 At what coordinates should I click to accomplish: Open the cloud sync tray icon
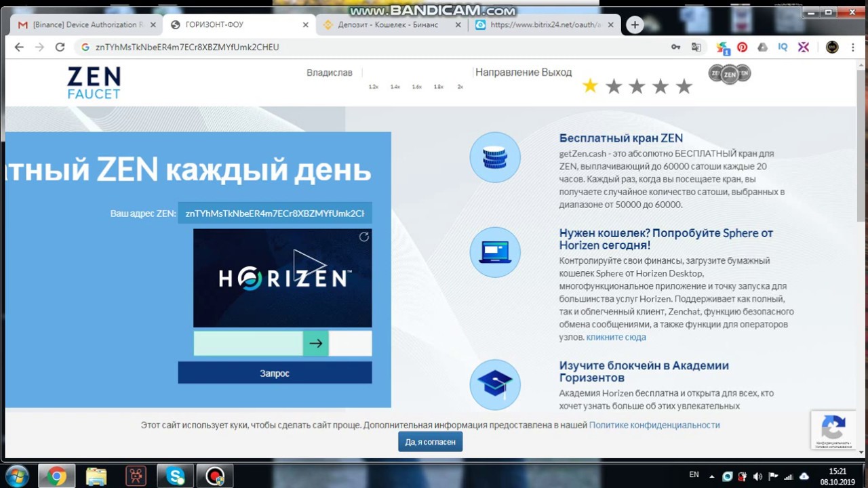point(804,476)
